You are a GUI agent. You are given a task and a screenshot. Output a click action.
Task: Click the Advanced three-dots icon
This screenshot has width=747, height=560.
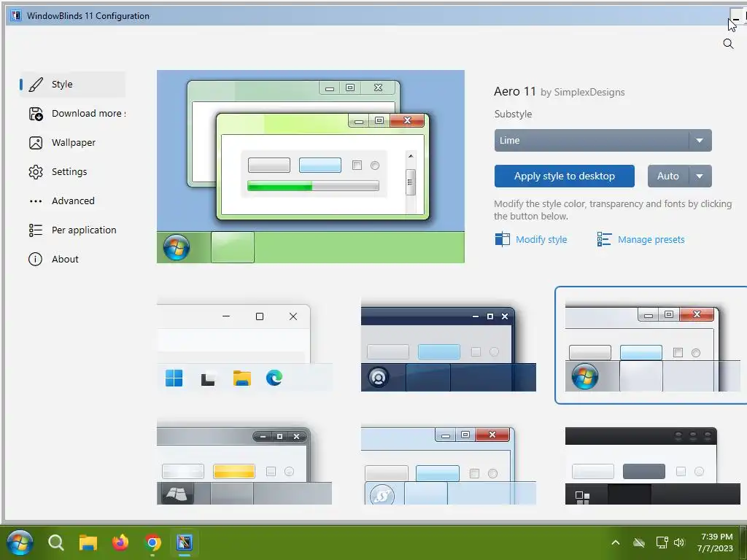tap(36, 201)
